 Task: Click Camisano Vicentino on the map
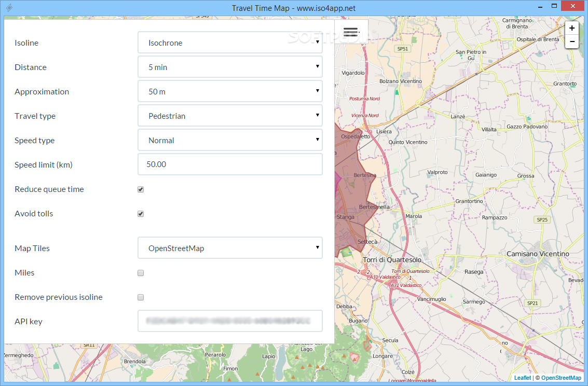538,254
